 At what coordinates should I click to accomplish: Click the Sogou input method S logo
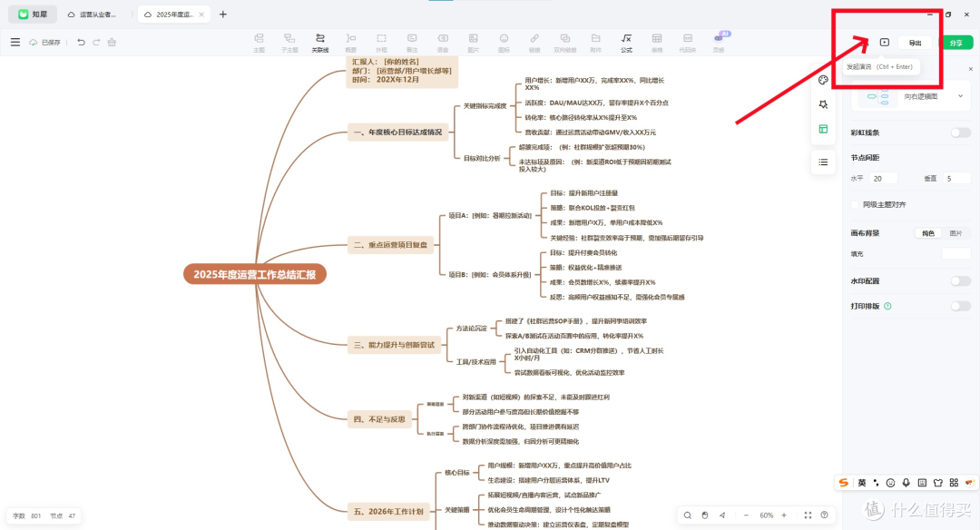pyautogui.click(x=844, y=483)
